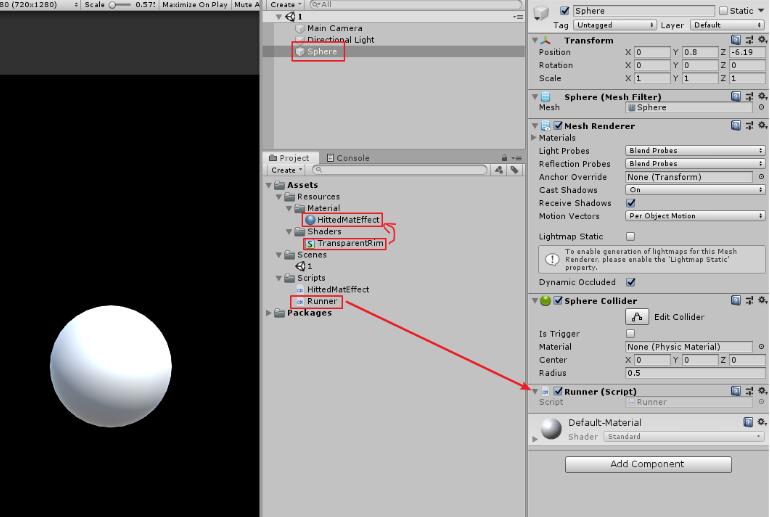Viewport: 770px width, 517px height.
Task: Enable the Is Trigger checkbox
Action: (631, 333)
